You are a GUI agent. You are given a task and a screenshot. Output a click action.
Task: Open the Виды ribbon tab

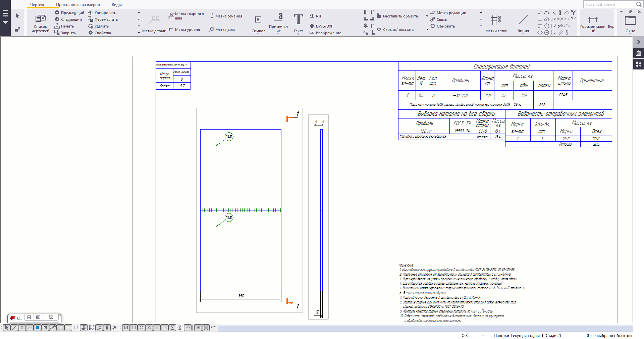tap(116, 5)
